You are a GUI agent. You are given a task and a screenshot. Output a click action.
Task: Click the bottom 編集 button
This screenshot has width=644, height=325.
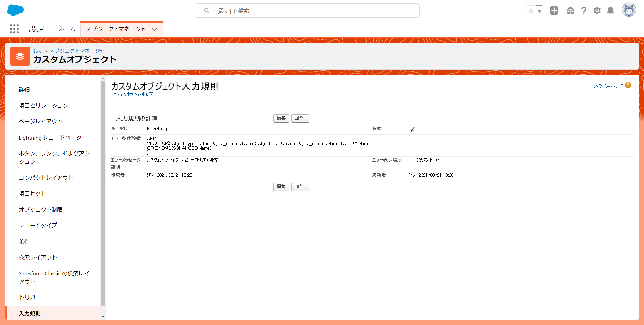pos(281,187)
